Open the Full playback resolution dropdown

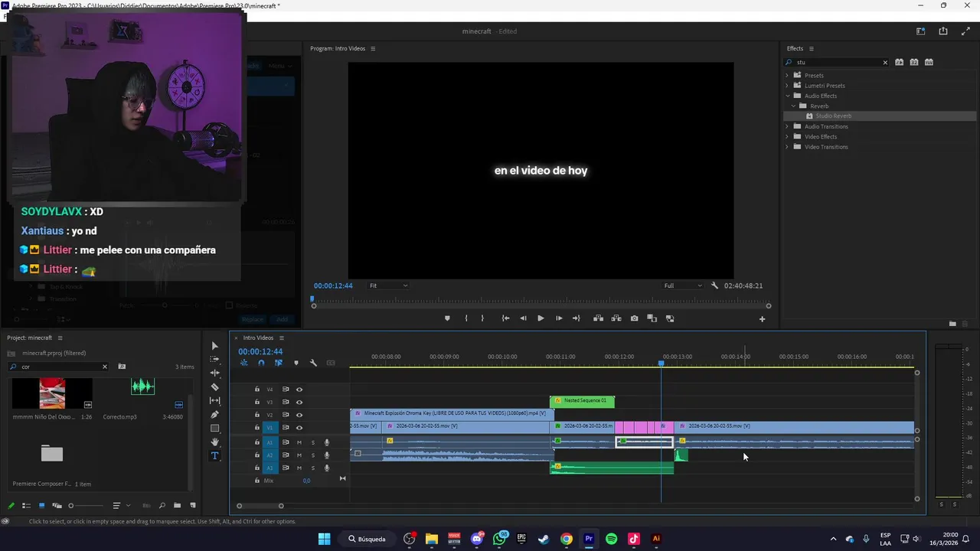pos(682,285)
